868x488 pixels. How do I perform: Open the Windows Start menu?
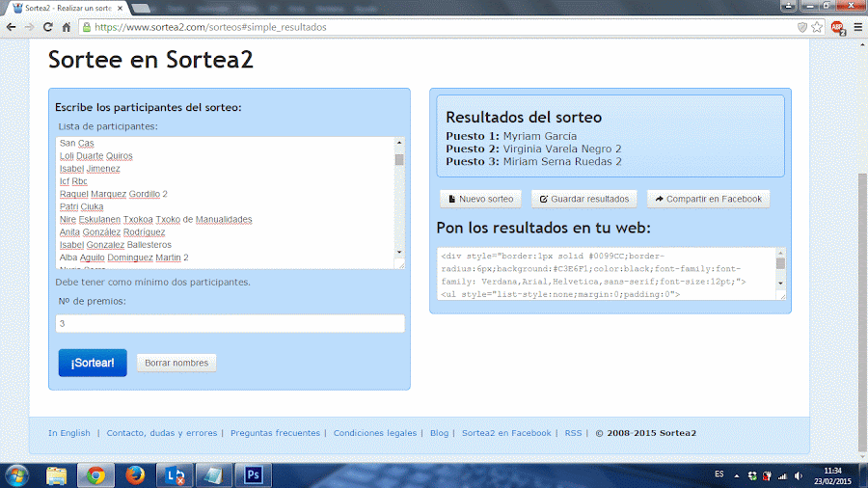point(16,475)
